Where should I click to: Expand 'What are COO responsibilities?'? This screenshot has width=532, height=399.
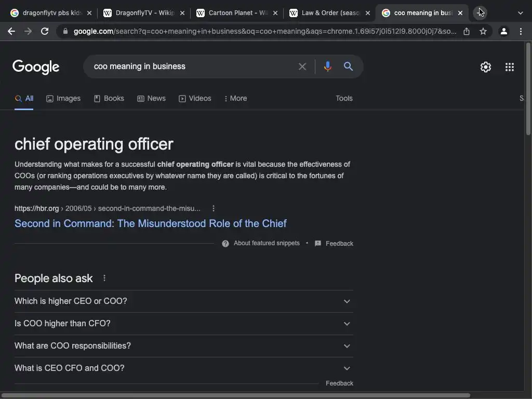click(x=184, y=346)
